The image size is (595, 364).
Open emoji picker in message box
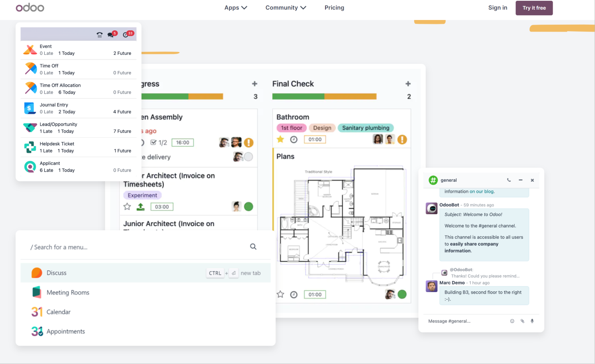(x=512, y=321)
